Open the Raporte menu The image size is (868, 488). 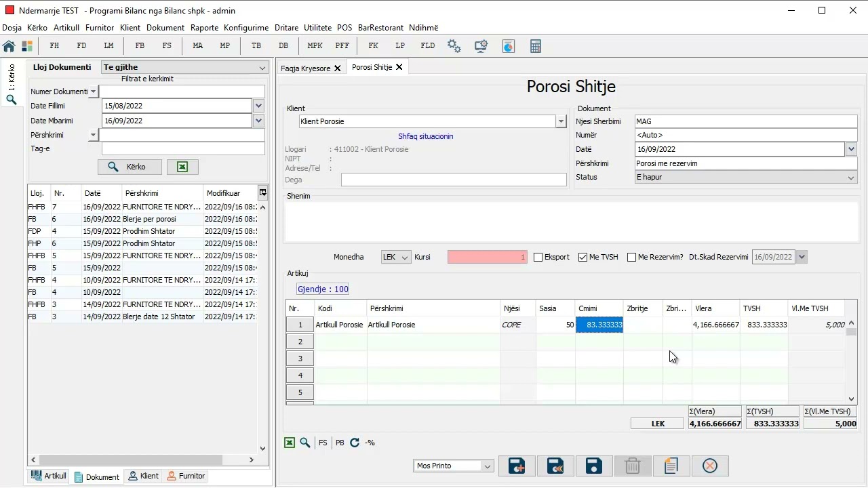coord(204,28)
